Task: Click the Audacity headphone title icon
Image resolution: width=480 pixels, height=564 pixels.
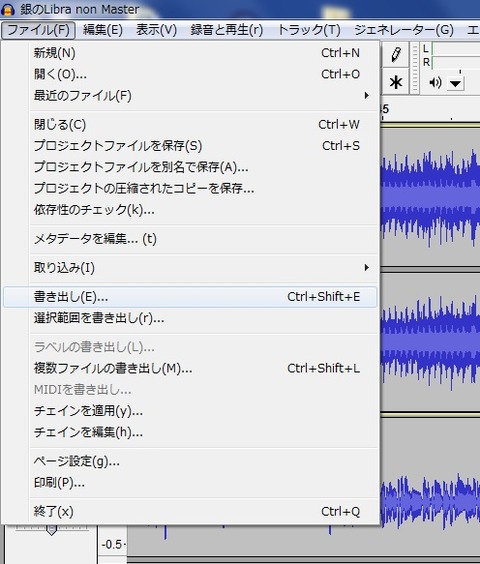Action: tap(8, 10)
